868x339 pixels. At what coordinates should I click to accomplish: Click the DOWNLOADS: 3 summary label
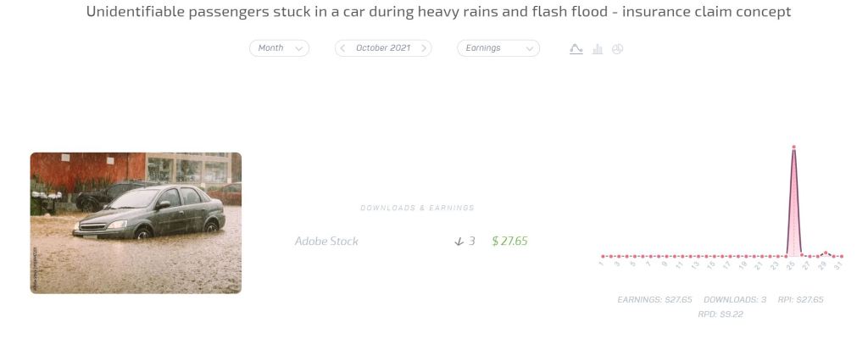click(735, 300)
